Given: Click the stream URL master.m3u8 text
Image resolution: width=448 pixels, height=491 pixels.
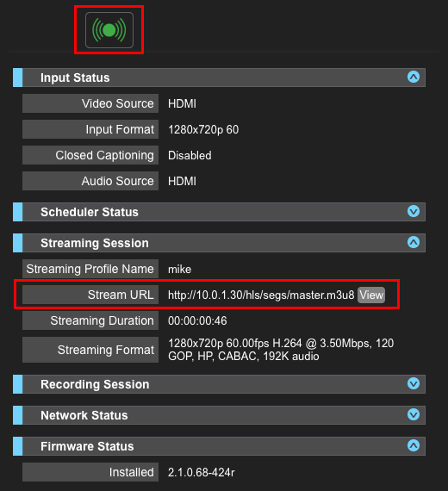Looking at the screenshot, I should [261, 295].
